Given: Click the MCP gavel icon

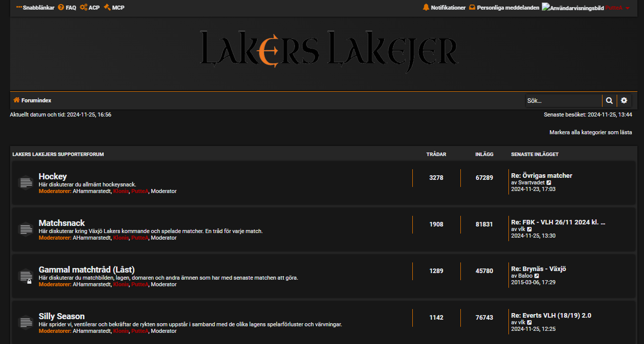Looking at the screenshot, I should [107, 8].
